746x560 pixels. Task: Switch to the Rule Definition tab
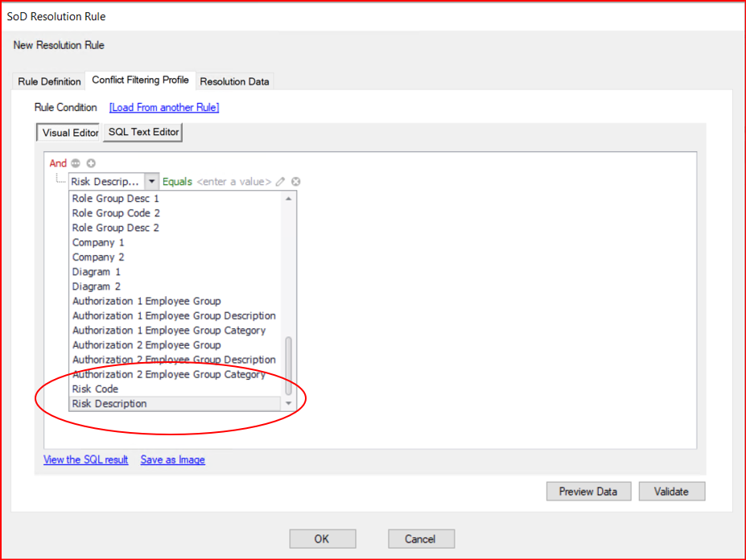[50, 81]
